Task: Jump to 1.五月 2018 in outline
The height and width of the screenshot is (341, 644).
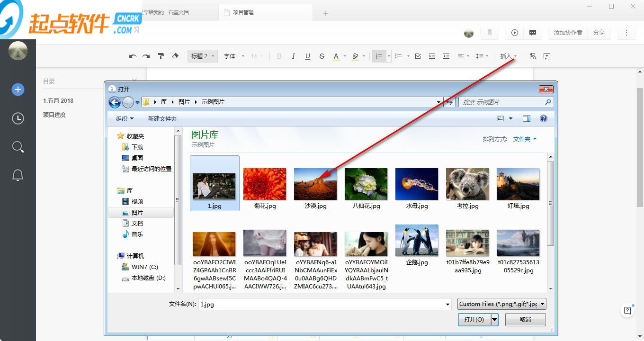Action: (58, 100)
